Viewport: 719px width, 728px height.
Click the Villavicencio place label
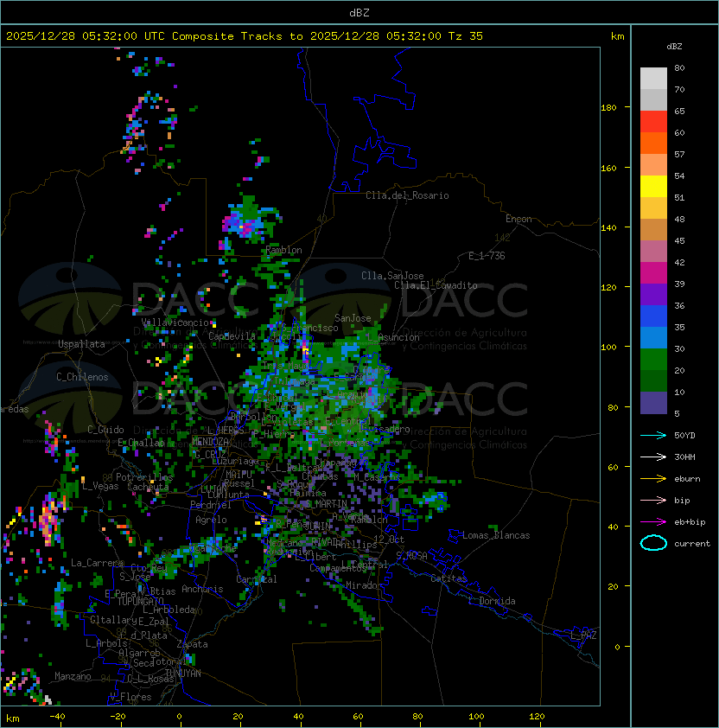pos(177,322)
